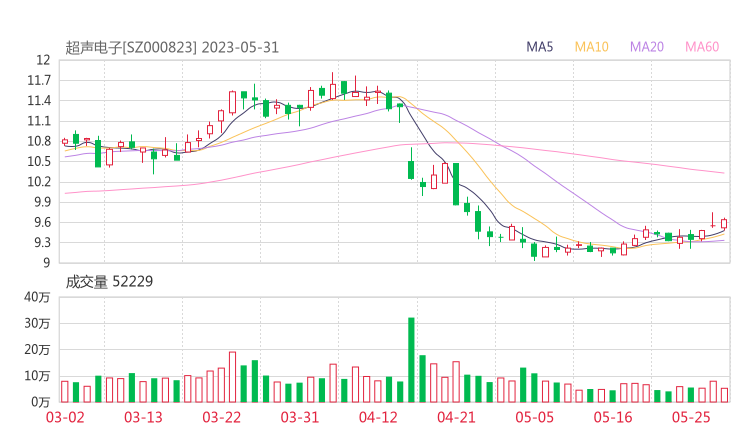The height and width of the screenshot is (440, 740).
Task: Select the 9.6 price axis label
Action: 42,222
